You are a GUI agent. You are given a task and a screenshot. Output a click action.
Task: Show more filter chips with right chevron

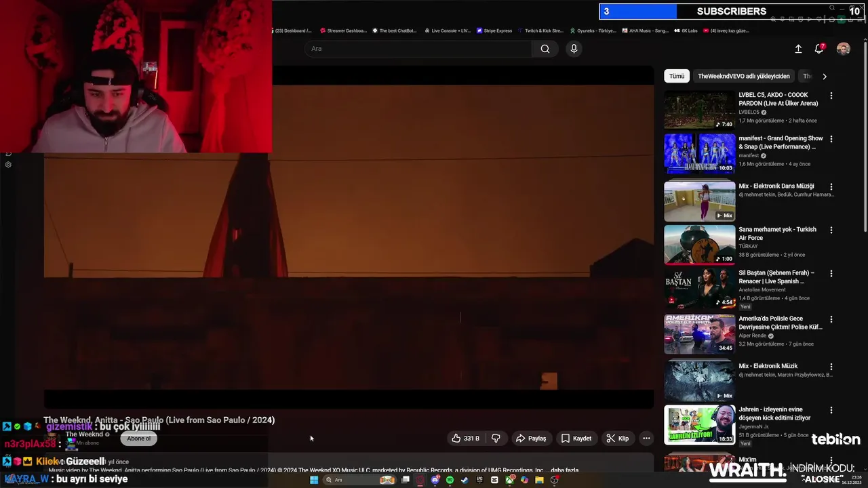825,77
